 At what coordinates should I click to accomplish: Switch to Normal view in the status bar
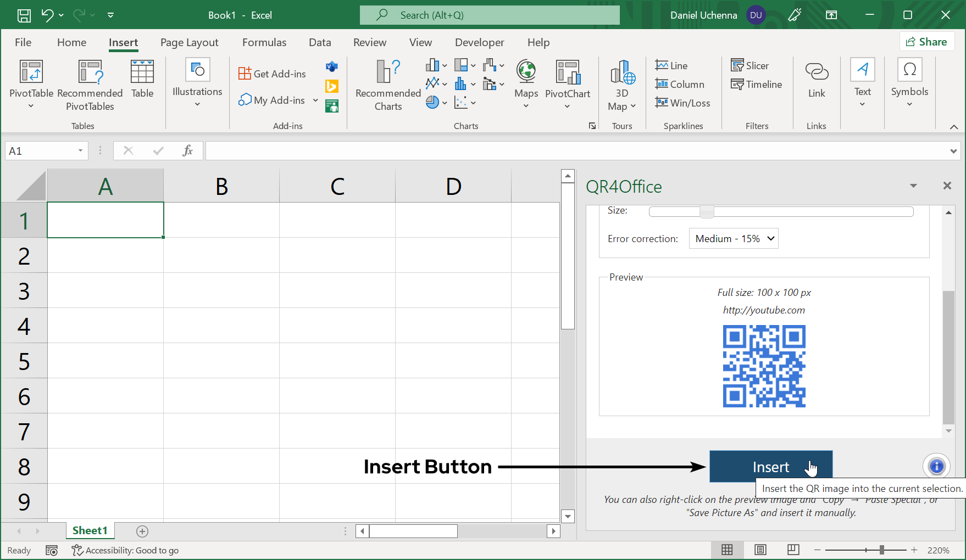727,550
